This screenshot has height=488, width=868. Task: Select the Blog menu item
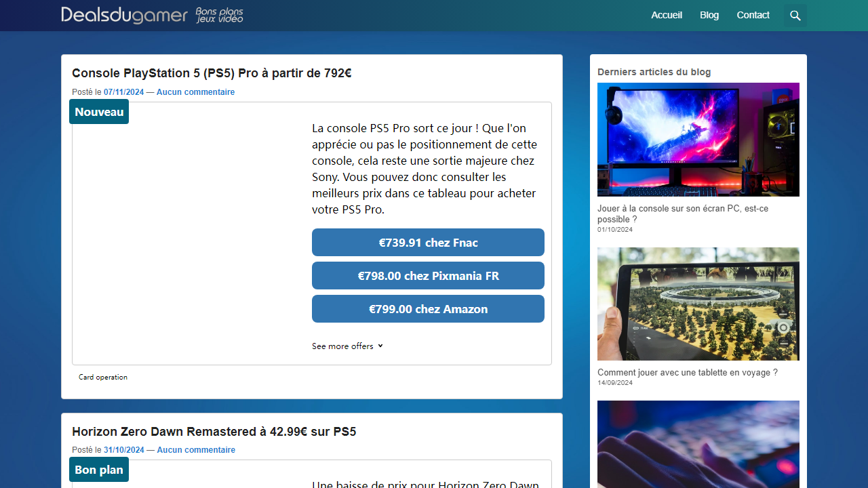click(x=709, y=15)
